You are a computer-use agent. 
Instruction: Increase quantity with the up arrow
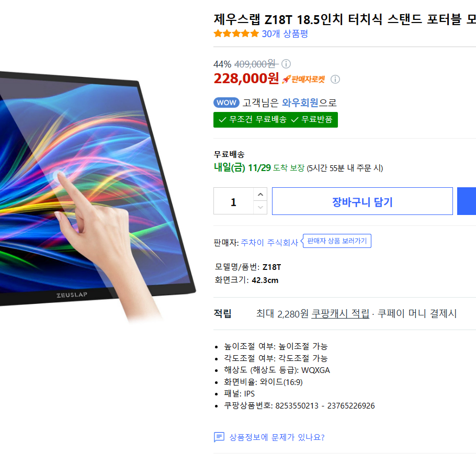[x=260, y=194]
